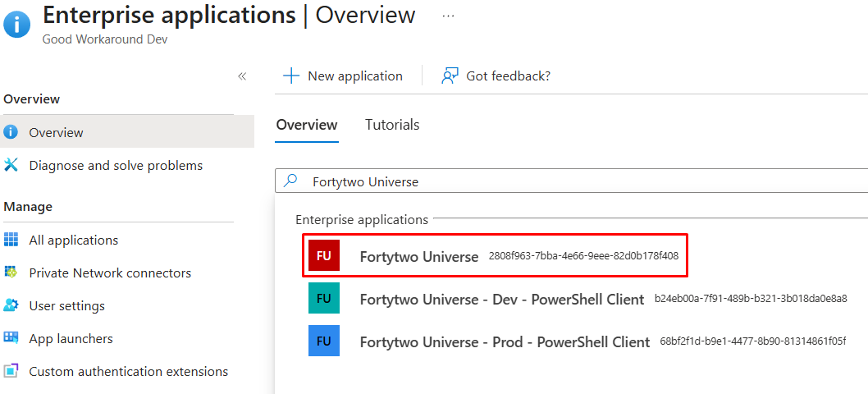868x394 pixels.
Task: Click the All applications grid icon
Action: 11,240
